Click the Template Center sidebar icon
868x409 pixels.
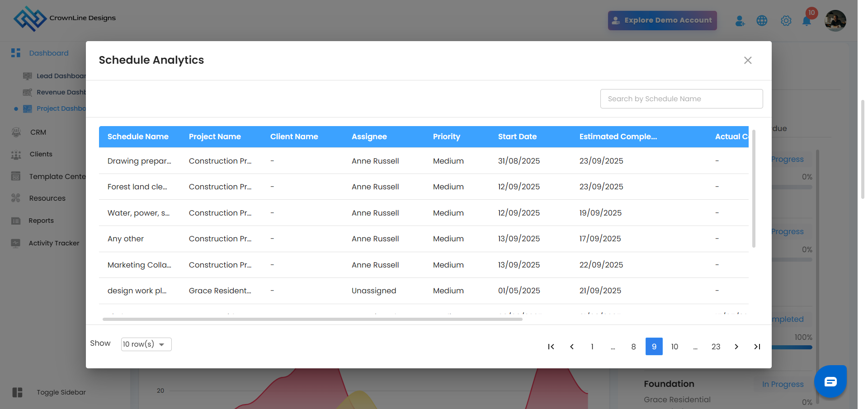click(16, 176)
